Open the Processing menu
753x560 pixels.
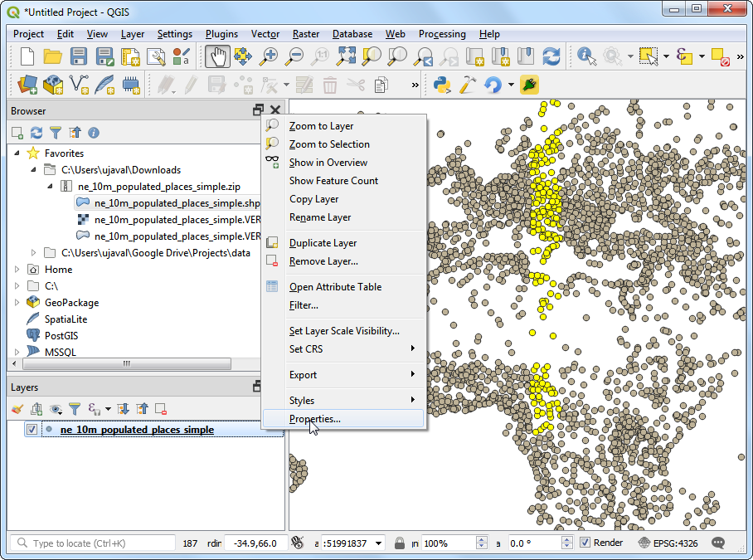coord(441,34)
